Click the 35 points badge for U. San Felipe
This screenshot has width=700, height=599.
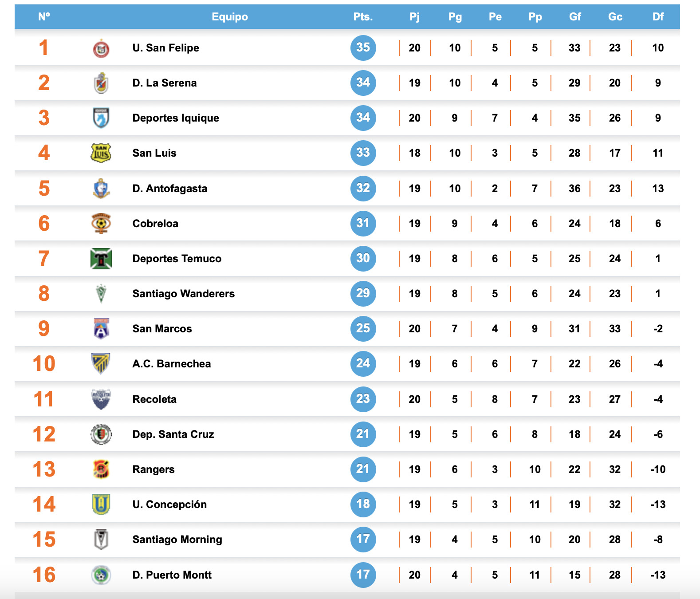(x=363, y=47)
